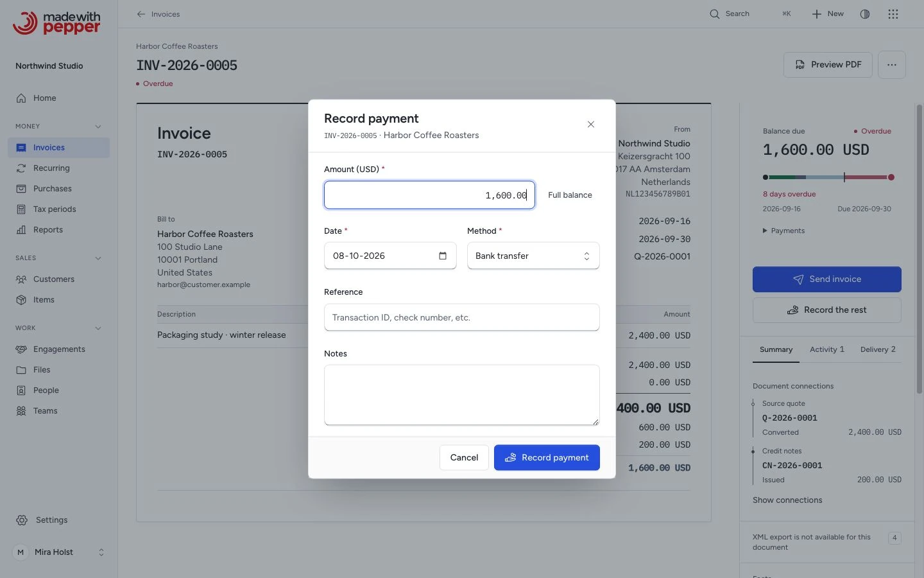Focus the Reference input field
The width and height of the screenshot is (924, 578).
coord(462,317)
